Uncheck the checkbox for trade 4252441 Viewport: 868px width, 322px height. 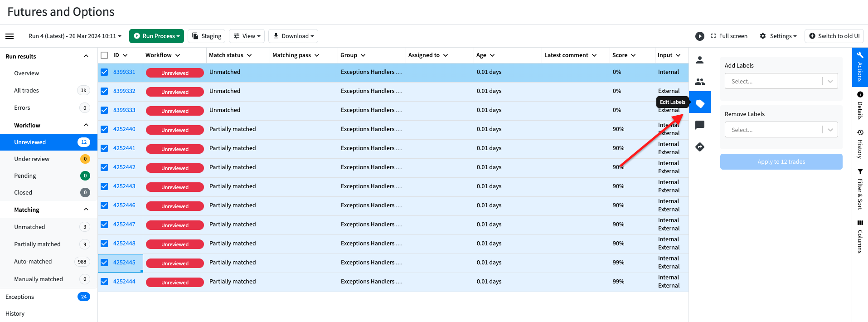point(104,148)
